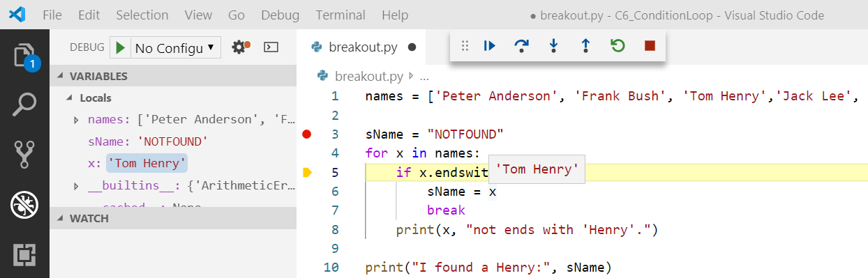The image size is (868, 278).
Task: Open the Source Control view
Action: pyautogui.click(x=24, y=155)
